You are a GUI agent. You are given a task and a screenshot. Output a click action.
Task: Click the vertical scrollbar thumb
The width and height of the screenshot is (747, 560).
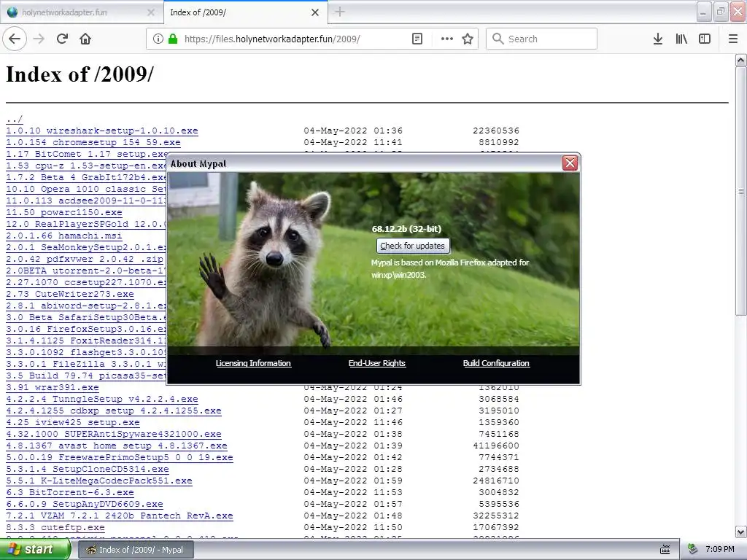pyautogui.click(x=741, y=191)
